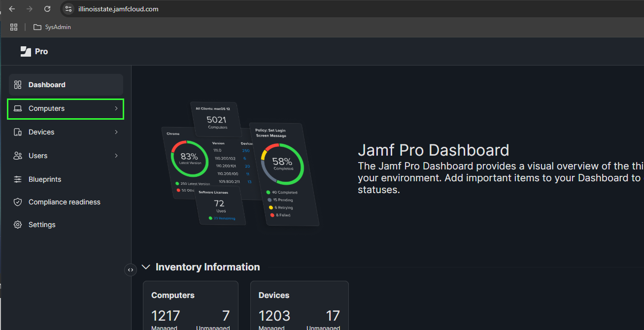This screenshot has width=644, height=330.
Task: Click the Jamf Pro logo icon
Action: [26, 51]
